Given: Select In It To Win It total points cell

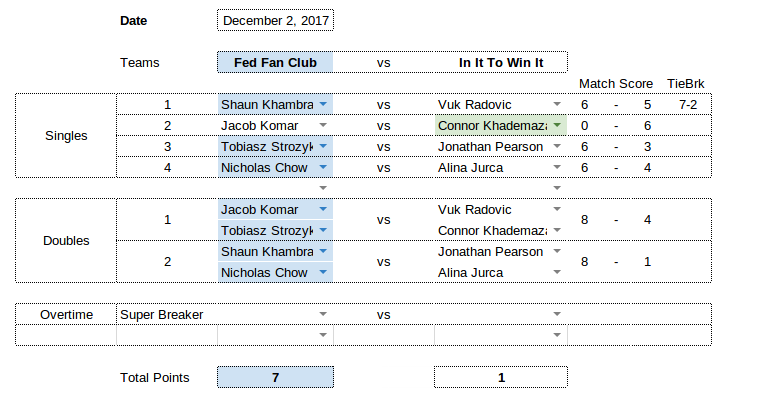Looking at the screenshot, I should [501, 377].
